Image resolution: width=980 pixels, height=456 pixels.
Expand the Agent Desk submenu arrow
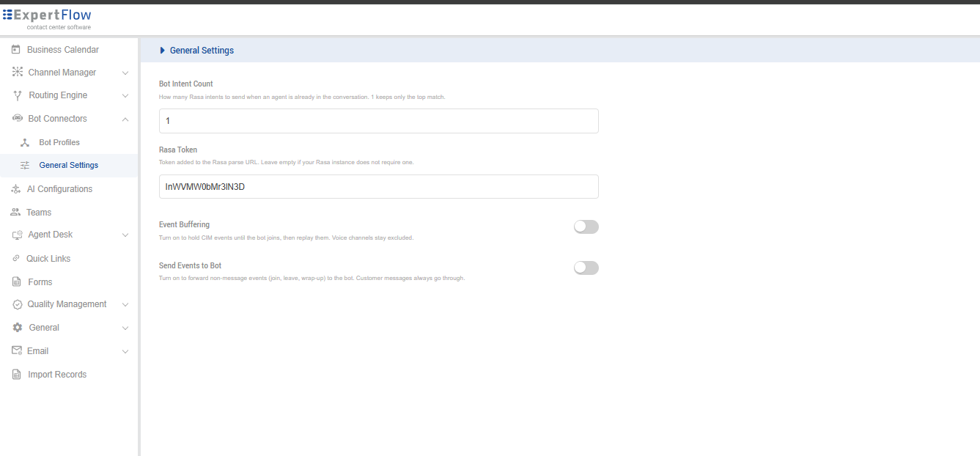coord(125,235)
